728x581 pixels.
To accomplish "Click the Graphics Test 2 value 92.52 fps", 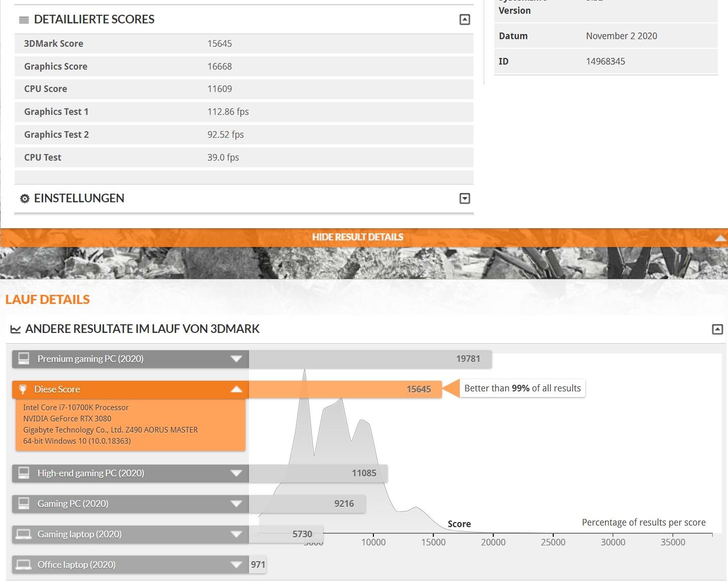I will click(x=226, y=135).
